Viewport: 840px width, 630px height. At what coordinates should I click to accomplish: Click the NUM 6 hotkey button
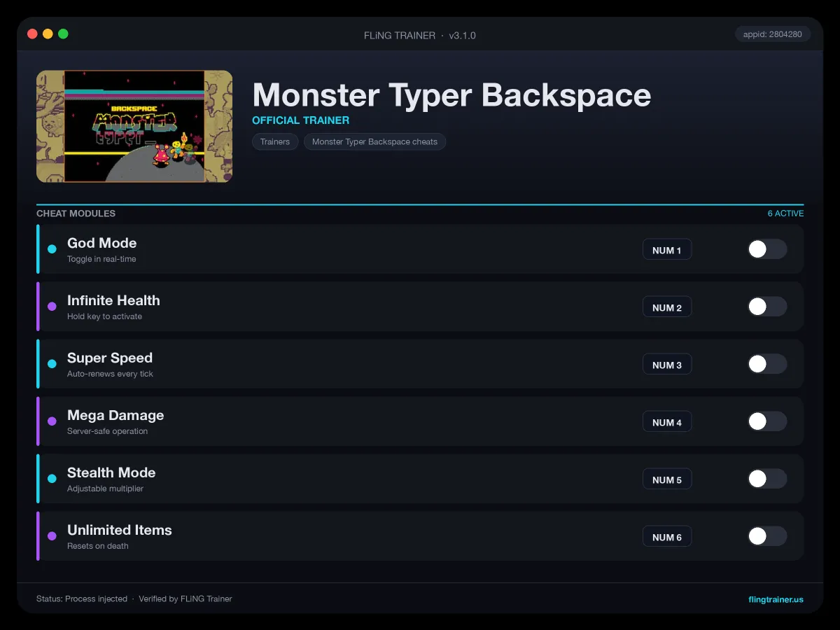[667, 537]
